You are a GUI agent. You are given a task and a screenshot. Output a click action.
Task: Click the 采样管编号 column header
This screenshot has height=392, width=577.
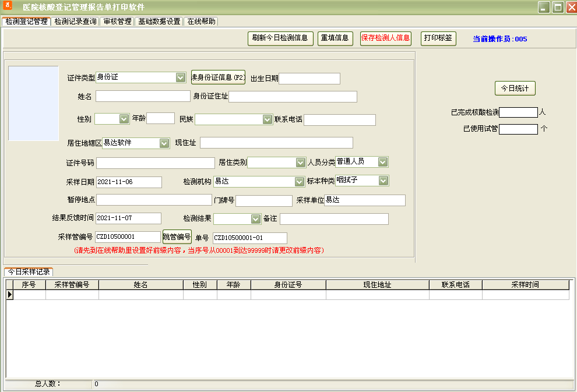pos(72,285)
